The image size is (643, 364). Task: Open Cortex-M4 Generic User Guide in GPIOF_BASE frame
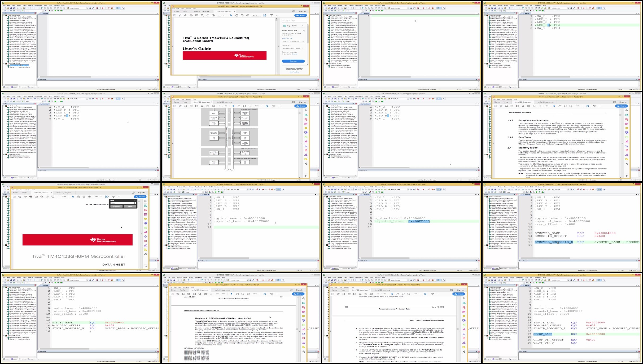pos(501,339)
